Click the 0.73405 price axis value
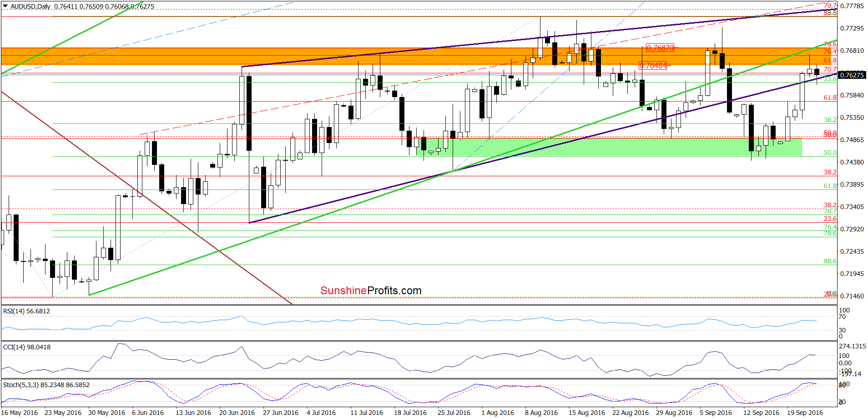 click(x=852, y=207)
